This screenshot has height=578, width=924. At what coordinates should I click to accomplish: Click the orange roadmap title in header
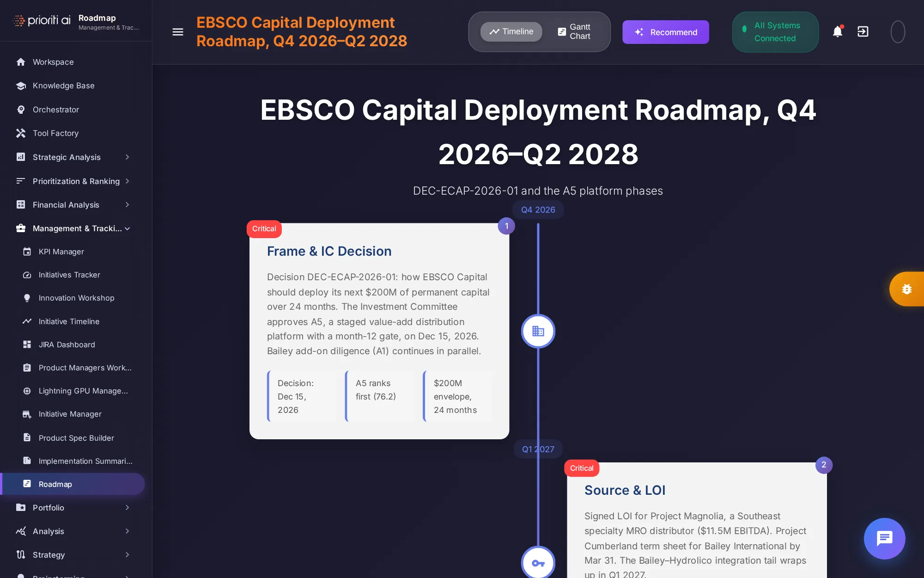[302, 32]
